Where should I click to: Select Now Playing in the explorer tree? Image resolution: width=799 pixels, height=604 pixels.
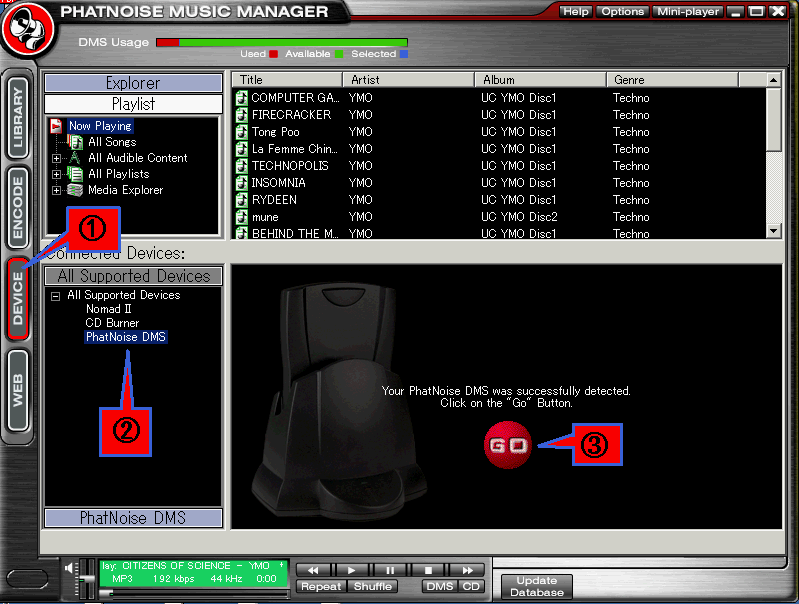(x=100, y=126)
